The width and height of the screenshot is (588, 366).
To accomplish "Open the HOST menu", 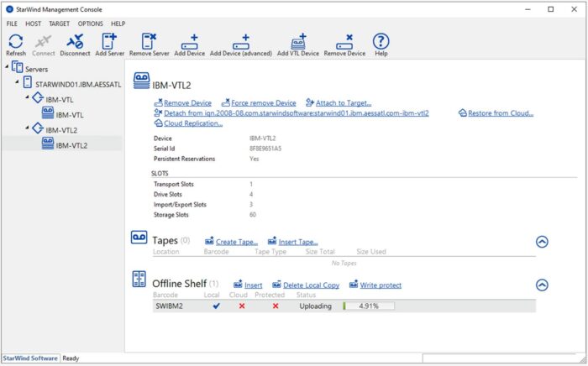I will [x=35, y=24].
